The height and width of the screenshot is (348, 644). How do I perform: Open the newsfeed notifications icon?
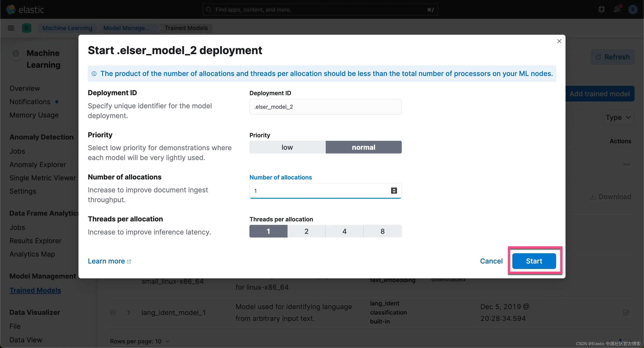click(x=617, y=10)
